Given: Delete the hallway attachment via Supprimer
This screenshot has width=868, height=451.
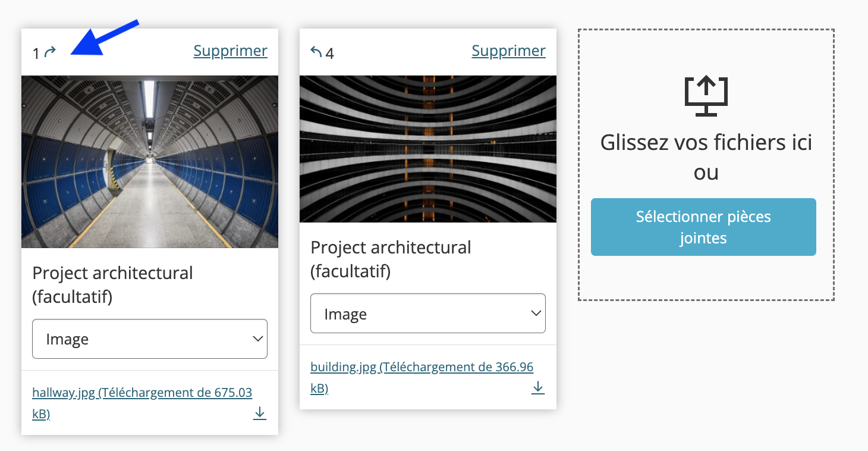Looking at the screenshot, I should tap(231, 51).
